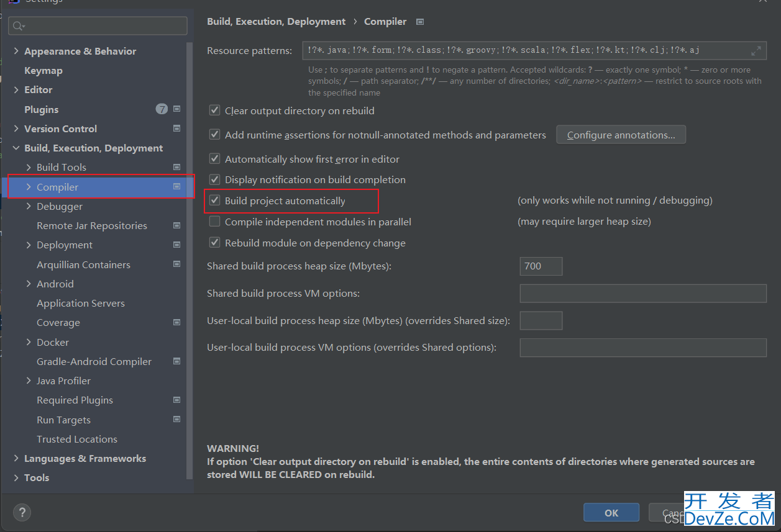Viewport: 781px width, 532px height.
Task: Expand Java Profiler node
Action: [x=29, y=381]
